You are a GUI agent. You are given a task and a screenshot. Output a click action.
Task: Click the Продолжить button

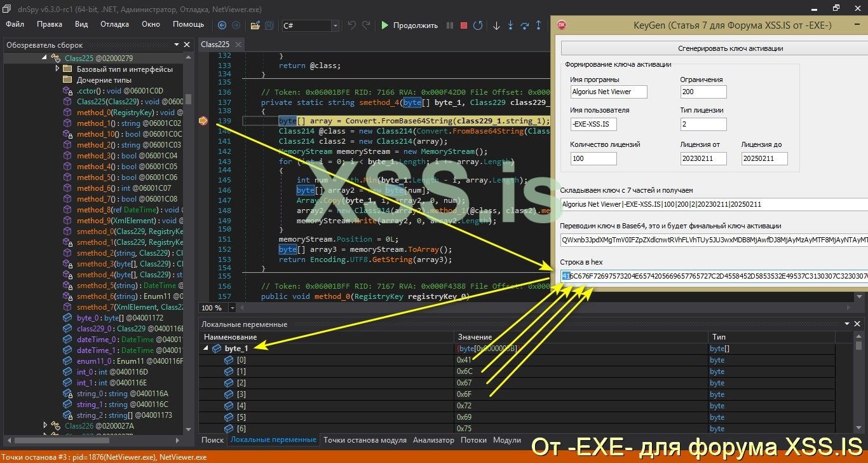click(x=409, y=25)
